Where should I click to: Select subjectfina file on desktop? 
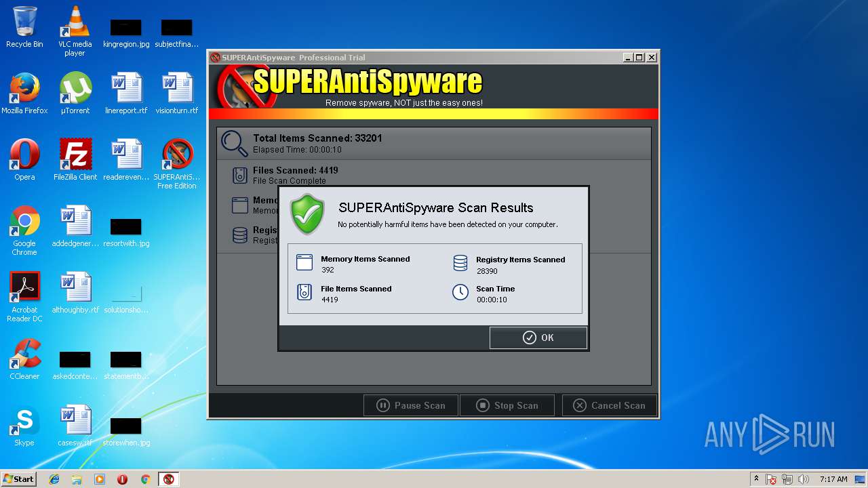click(x=177, y=33)
